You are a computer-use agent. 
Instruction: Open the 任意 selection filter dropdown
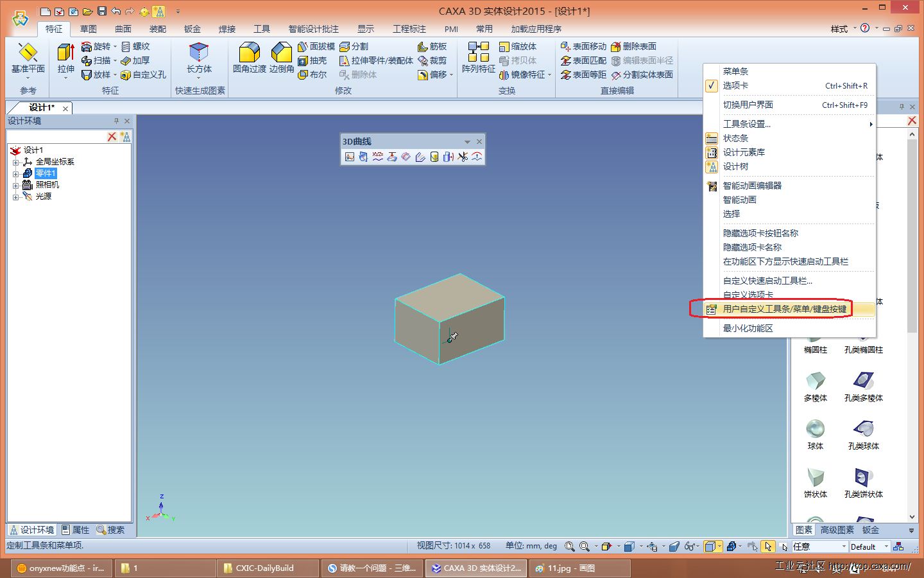[x=819, y=547]
